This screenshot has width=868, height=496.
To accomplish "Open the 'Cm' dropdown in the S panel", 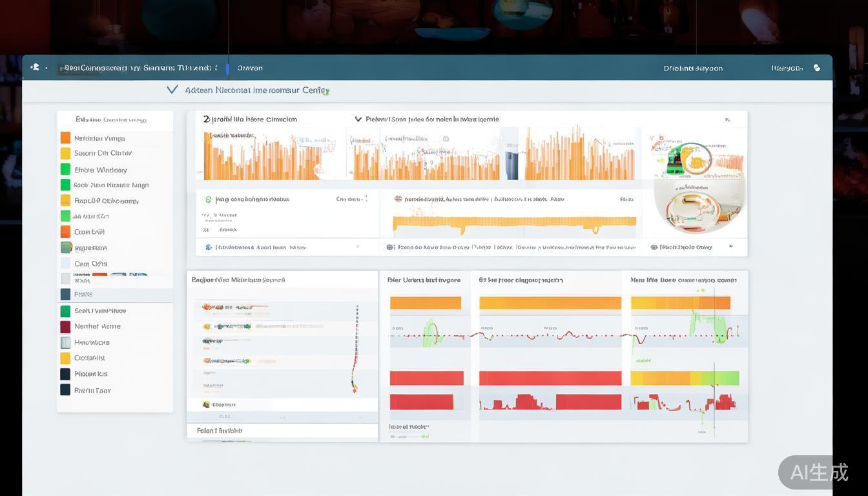I will click(351, 200).
